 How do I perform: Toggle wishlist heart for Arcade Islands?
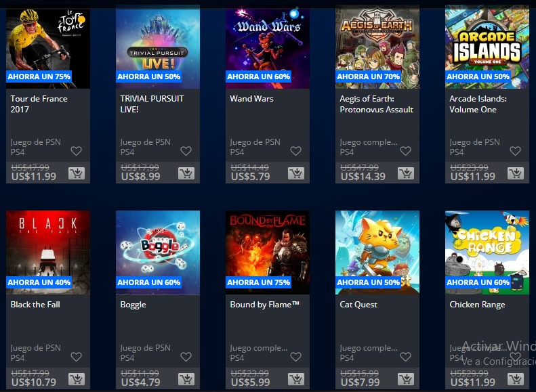[x=515, y=150]
